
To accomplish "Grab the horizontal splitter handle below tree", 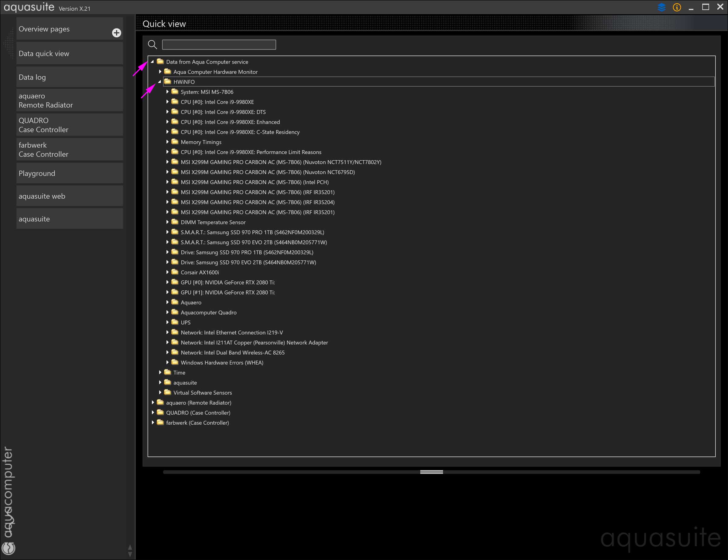I will click(x=431, y=472).
